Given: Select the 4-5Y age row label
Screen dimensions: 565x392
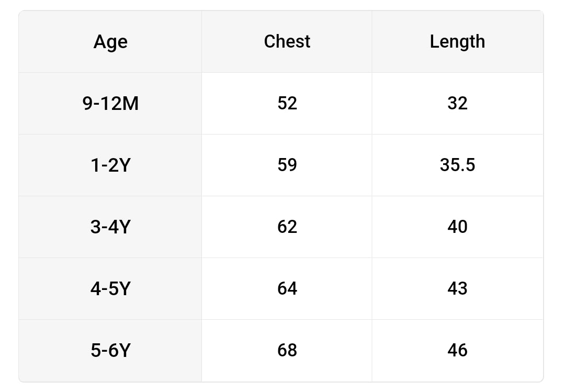Looking at the screenshot, I should (110, 288).
